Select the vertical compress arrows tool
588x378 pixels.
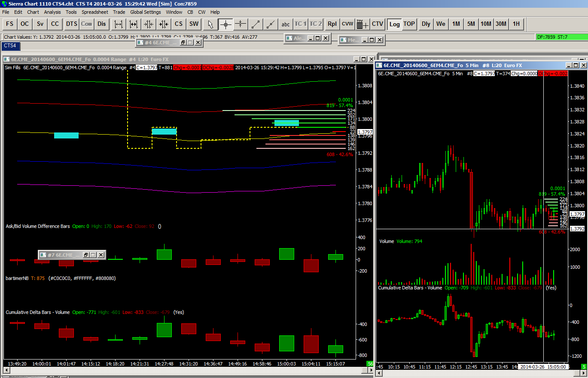pos(241,24)
